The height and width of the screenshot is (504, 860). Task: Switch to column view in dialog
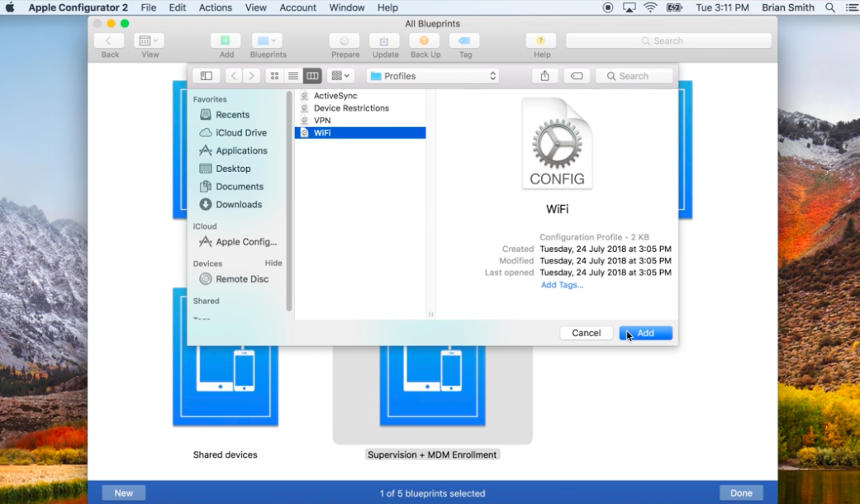pos(312,76)
